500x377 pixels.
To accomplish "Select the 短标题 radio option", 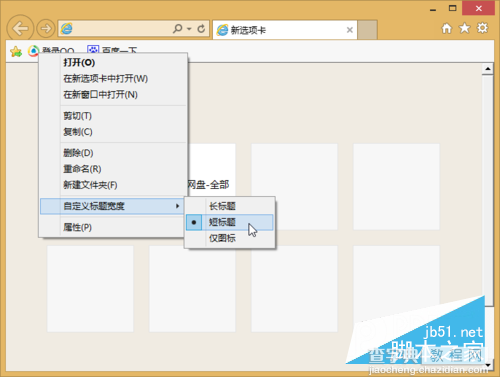I will pyautogui.click(x=230, y=222).
